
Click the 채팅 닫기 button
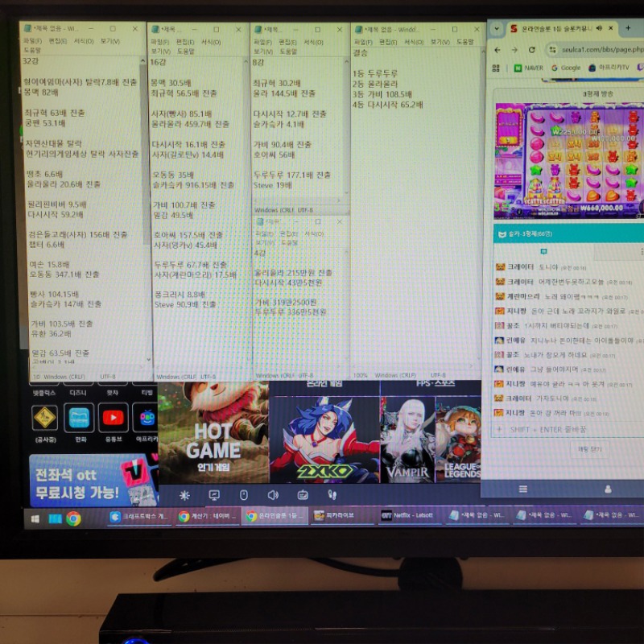589,449
